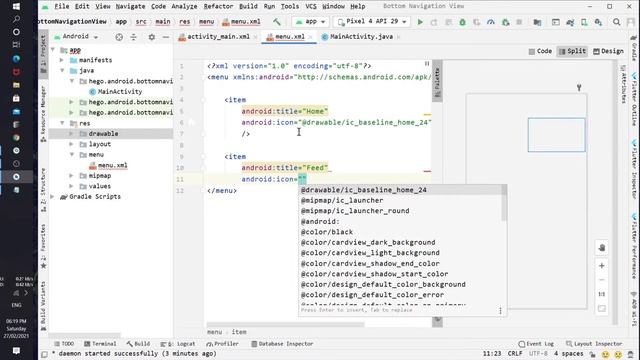Open the Terminal tool window
This screenshot has height=360, width=640.
tap(100, 344)
